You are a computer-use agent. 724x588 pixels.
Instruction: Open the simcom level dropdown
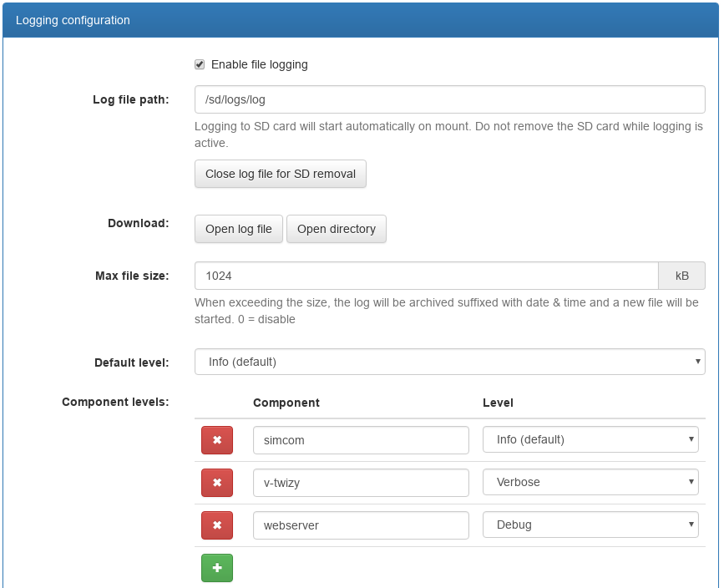590,439
